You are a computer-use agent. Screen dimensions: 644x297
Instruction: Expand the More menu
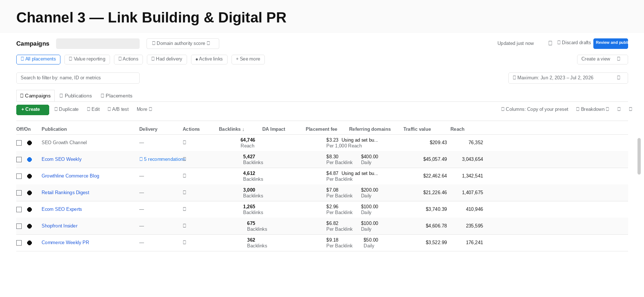144,109
